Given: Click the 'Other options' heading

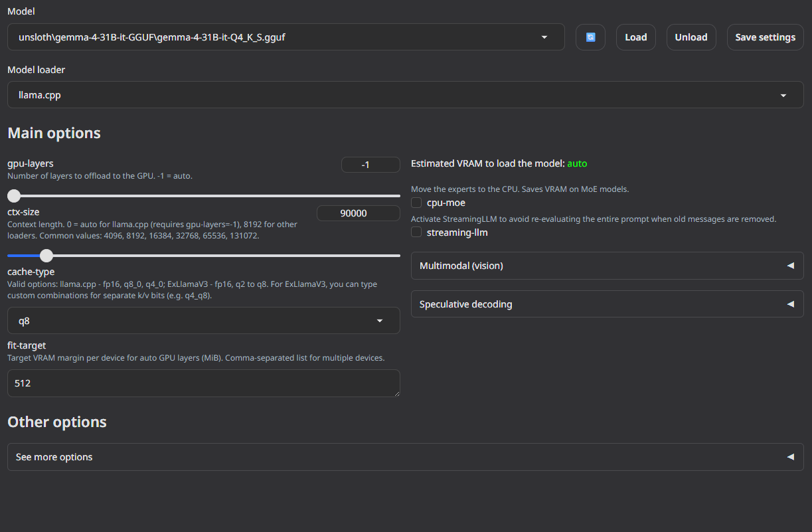Looking at the screenshot, I should pyautogui.click(x=57, y=422).
